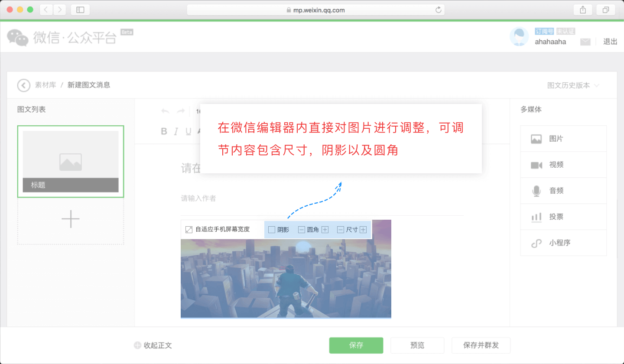624x364 pixels.
Task: Toggle italic formatting (I)
Action: pos(176,132)
